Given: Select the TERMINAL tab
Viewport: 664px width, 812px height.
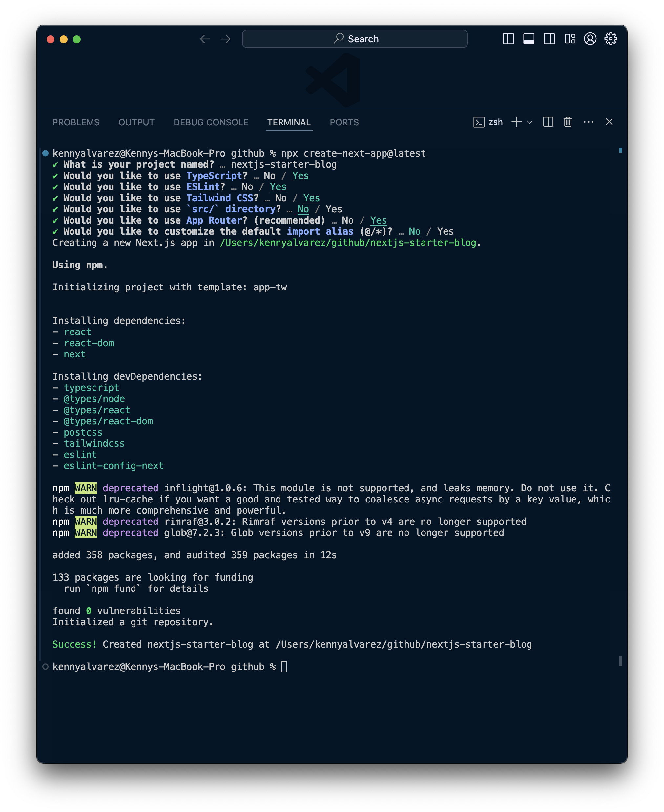Looking at the screenshot, I should pos(289,122).
